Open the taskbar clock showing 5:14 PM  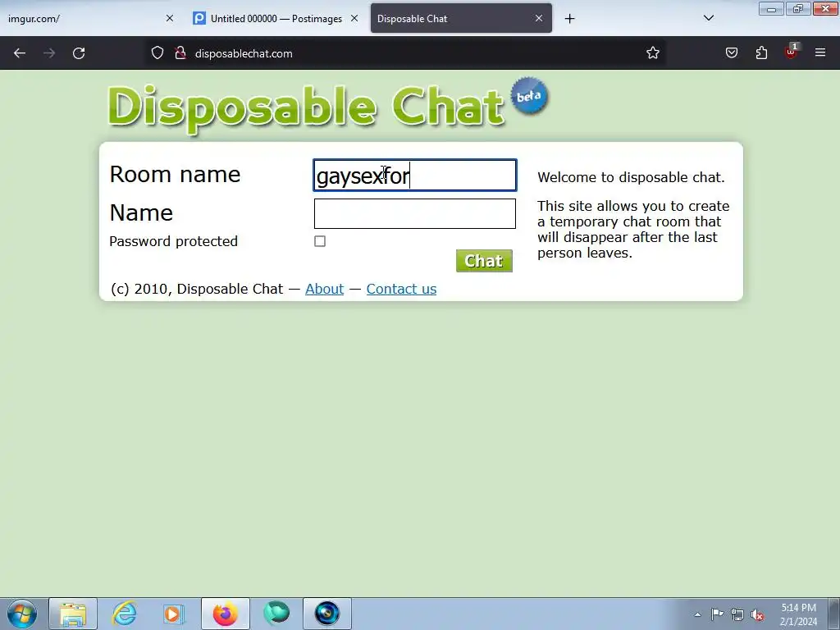tap(798, 614)
